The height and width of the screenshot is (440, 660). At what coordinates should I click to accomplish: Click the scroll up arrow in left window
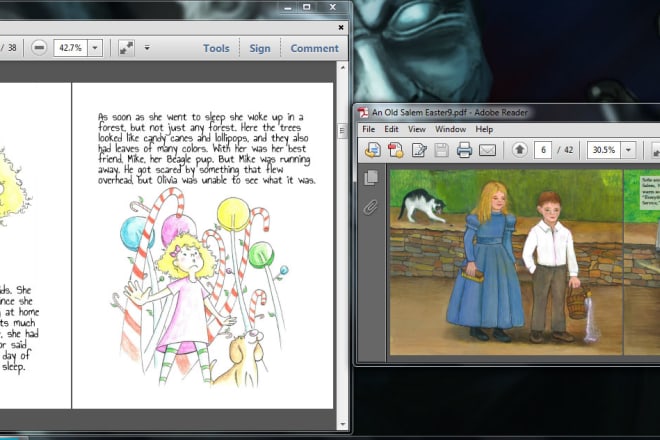(343, 68)
